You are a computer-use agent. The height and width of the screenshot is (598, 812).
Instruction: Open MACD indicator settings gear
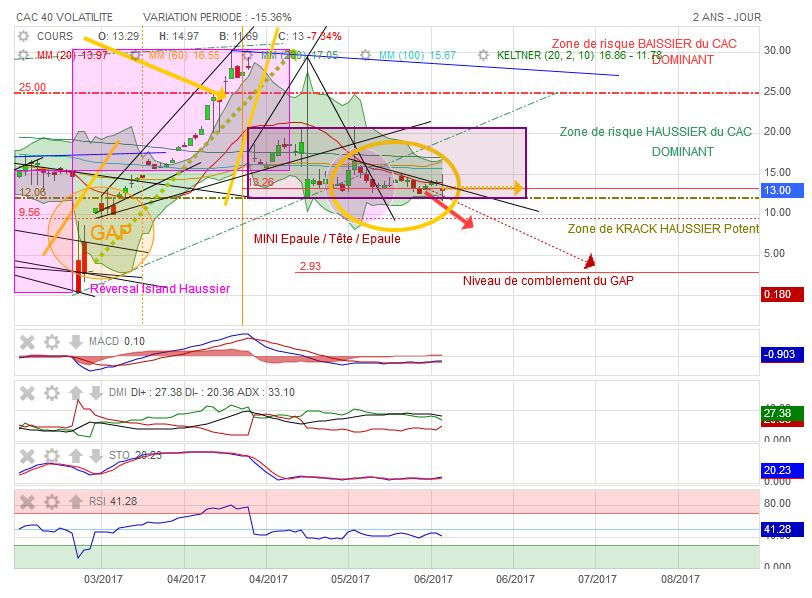pos(51,342)
